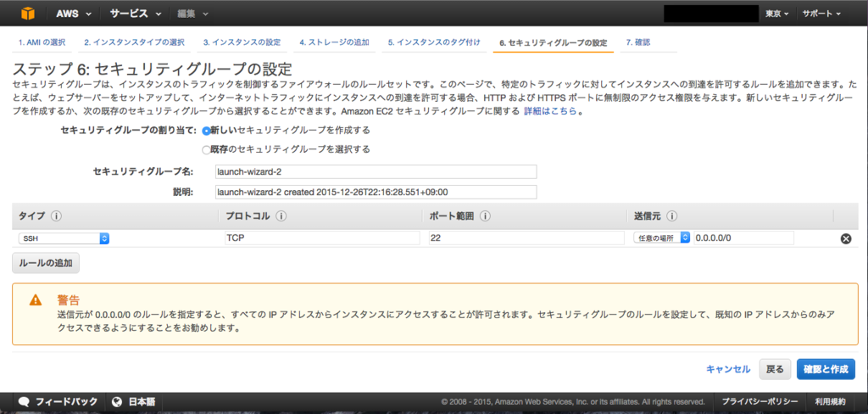The height and width of the screenshot is (414, 868).
Task: Click the 0.0.0.0/0 source CIDR field
Action: click(x=743, y=238)
